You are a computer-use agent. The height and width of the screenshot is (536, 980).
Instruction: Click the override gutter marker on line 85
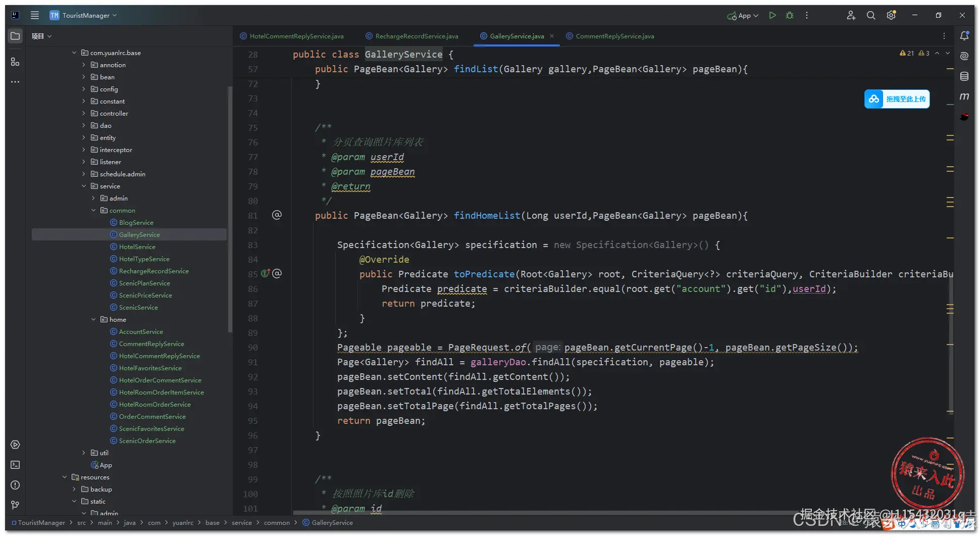pos(266,274)
